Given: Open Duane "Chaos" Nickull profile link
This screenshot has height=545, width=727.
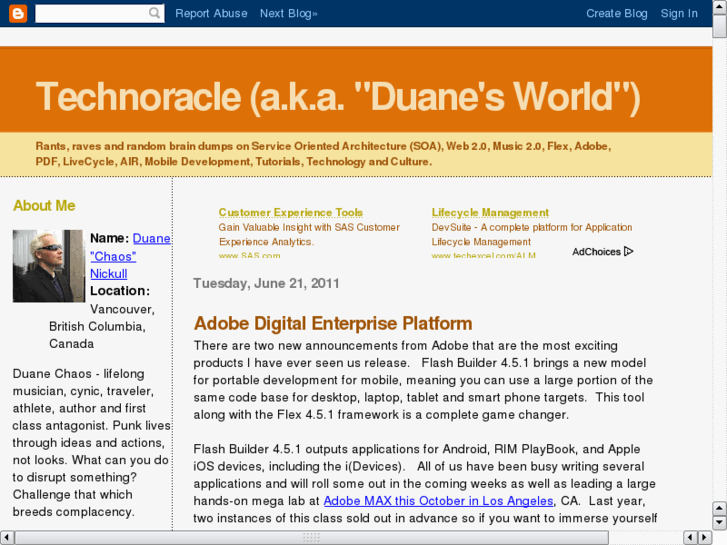Looking at the screenshot, I should coord(130,256).
